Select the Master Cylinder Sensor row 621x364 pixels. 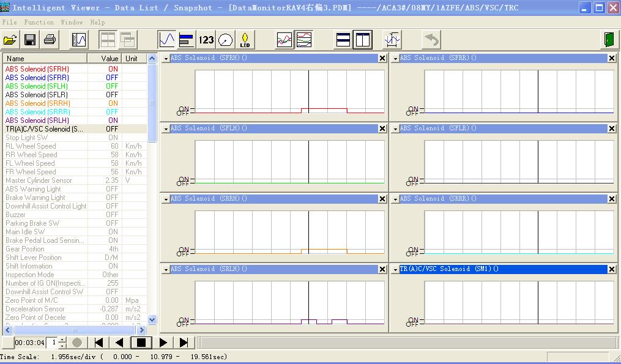coord(75,180)
